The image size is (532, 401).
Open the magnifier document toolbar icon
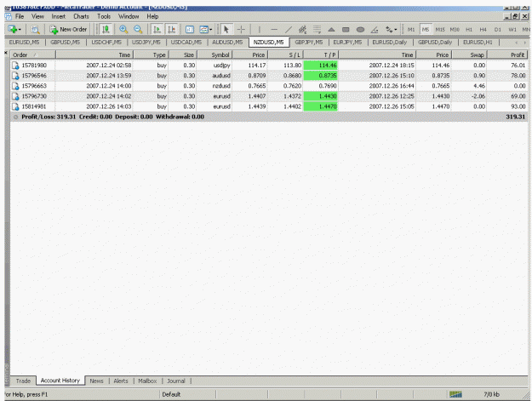(x=35, y=30)
